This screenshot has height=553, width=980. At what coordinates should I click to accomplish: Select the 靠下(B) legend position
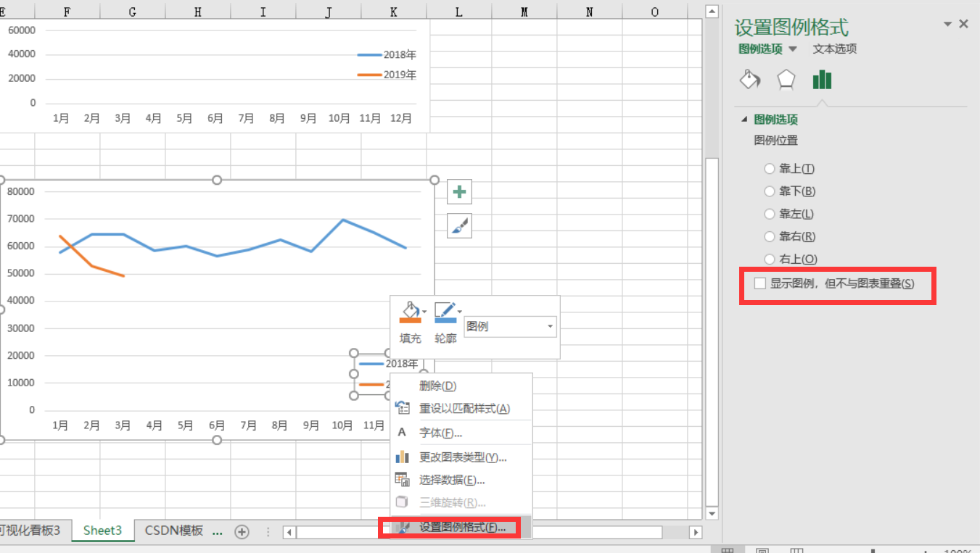point(770,191)
